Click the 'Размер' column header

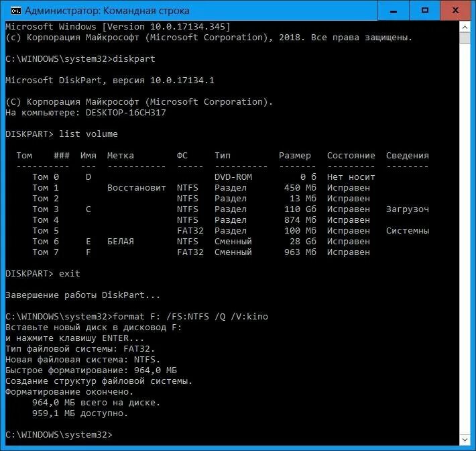[295, 156]
